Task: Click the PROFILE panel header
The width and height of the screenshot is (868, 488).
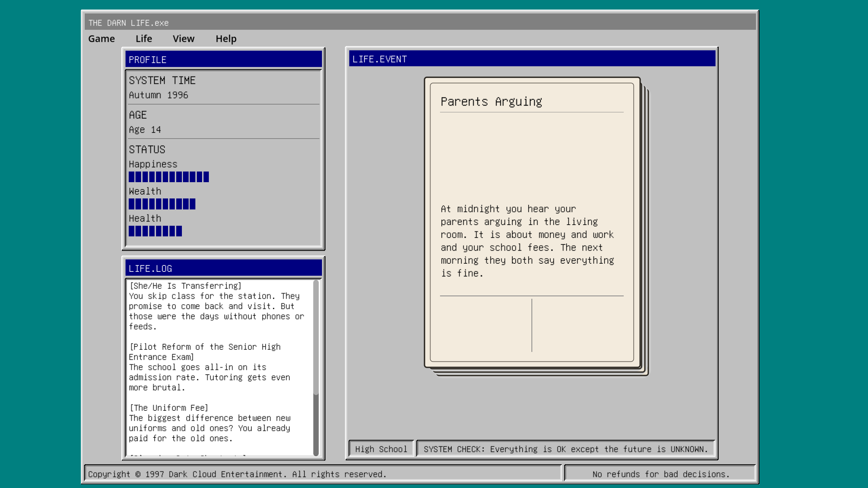Action: [224, 59]
